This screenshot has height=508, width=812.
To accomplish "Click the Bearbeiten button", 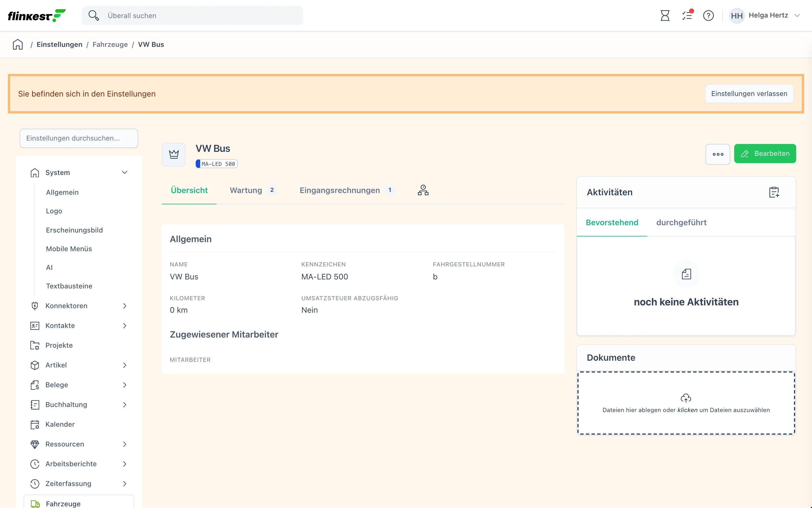I will (x=765, y=154).
